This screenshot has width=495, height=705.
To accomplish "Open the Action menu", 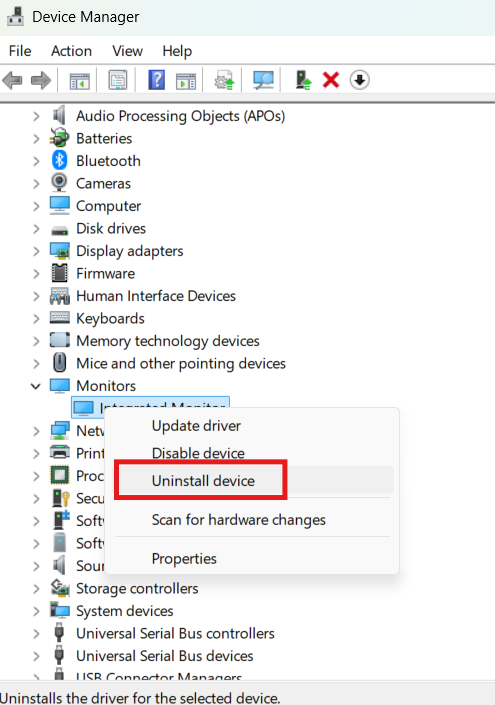I will coord(71,51).
